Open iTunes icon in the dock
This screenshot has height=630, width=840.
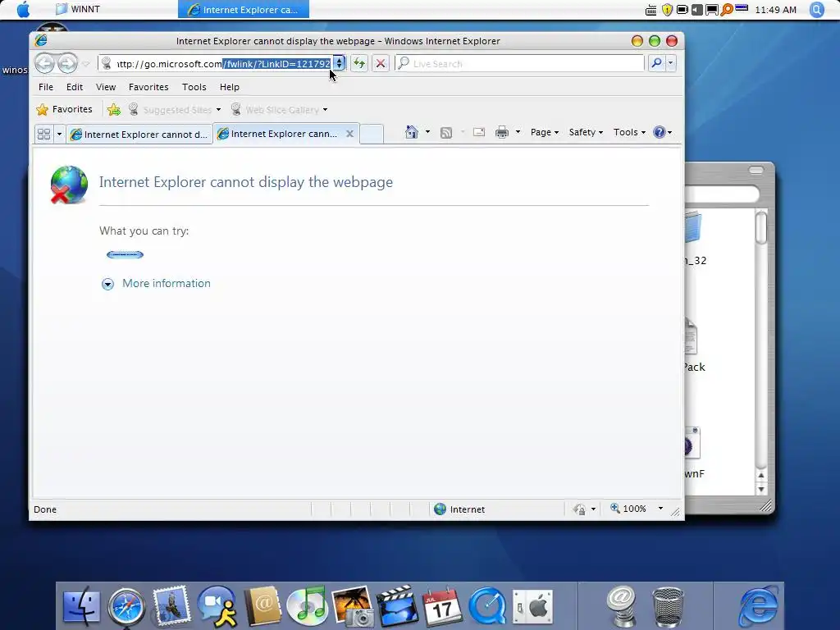[307, 606]
